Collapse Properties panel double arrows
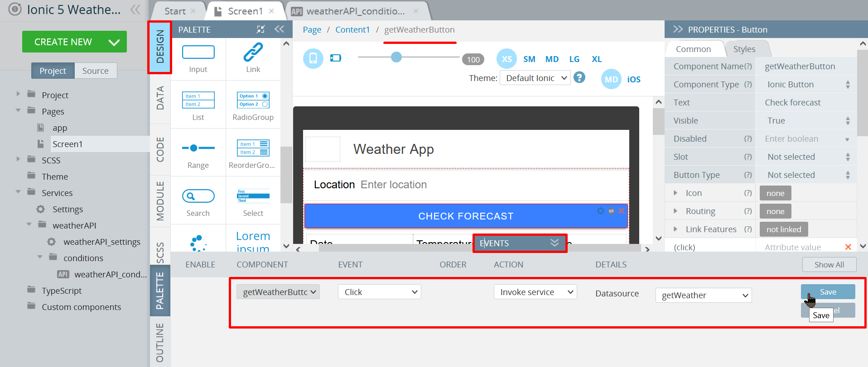This screenshot has height=367, width=868. 678,29
